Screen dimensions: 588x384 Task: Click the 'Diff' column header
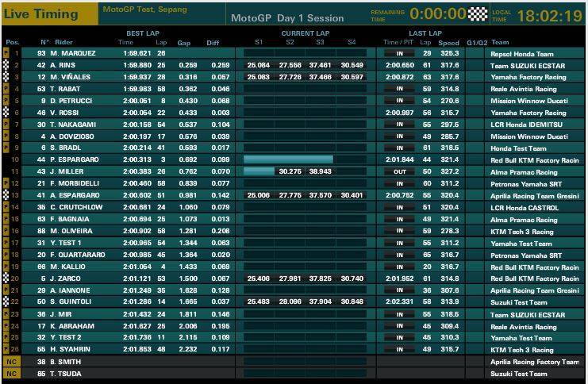click(213, 43)
